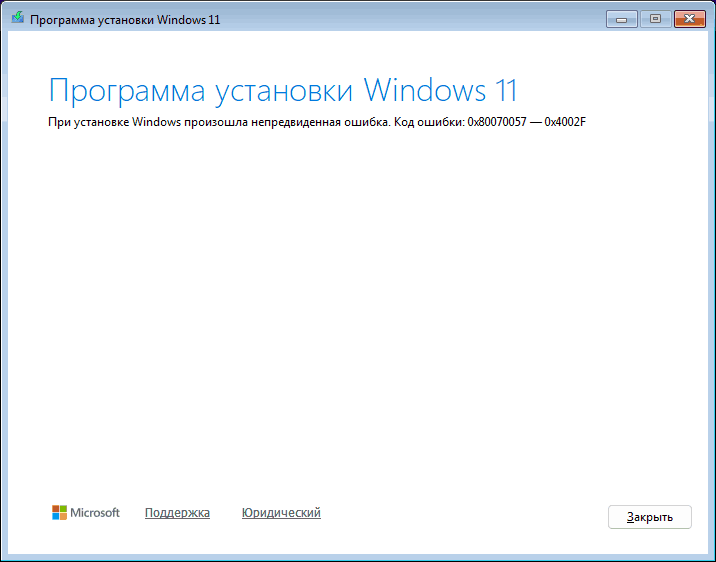Click the setup icon in the title bar
The image size is (716, 562).
coord(17,18)
